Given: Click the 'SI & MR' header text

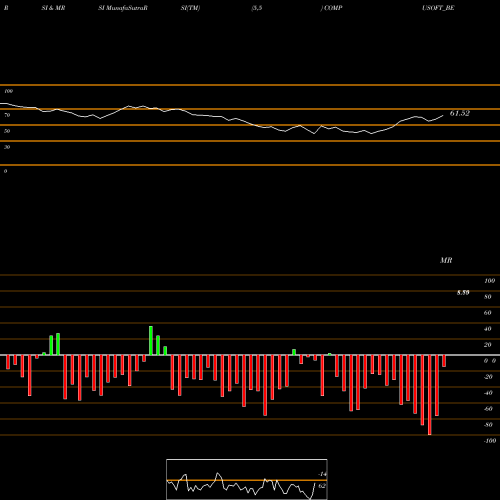Looking at the screenshot, I should (53, 8).
